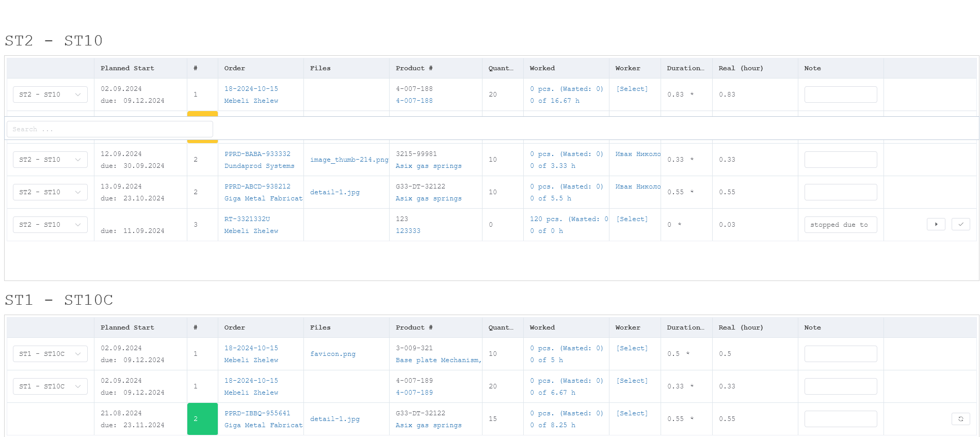Open detail-1.jpg in PPRD-IBBQ-955641 row

pos(334,419)
